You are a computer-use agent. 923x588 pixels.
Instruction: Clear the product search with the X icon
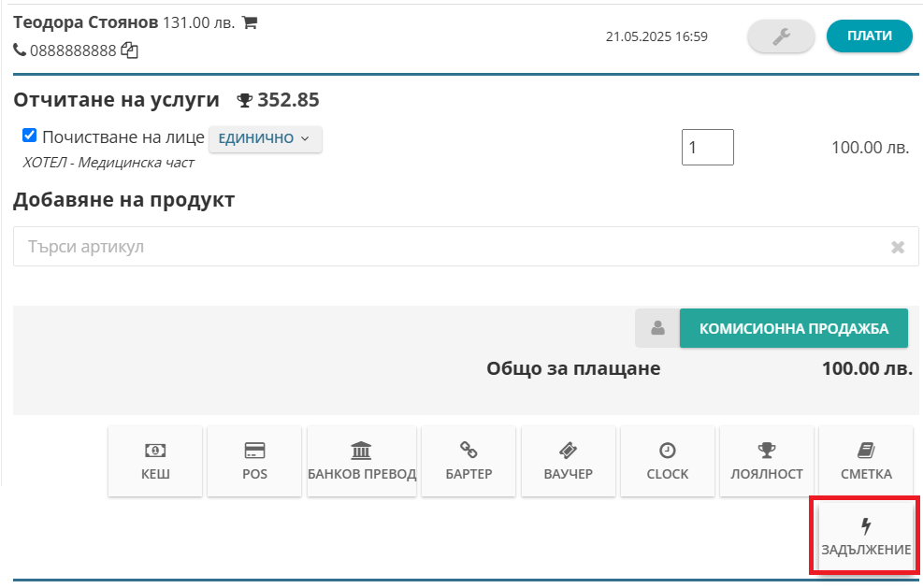898,247
